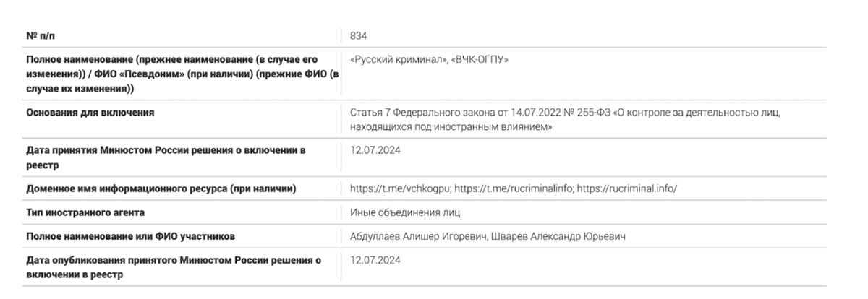Click the name Абдуллаев Алишер Игоревич
868x299 pixels.
417,236
